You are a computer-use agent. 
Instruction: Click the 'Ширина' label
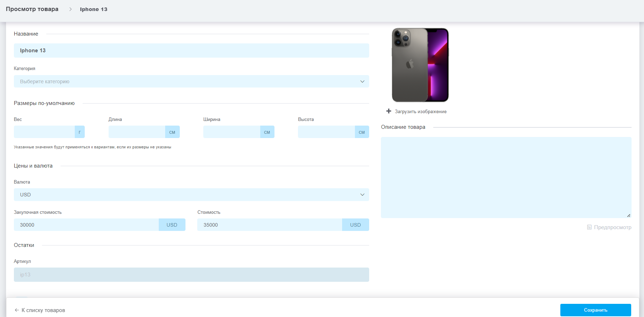pyautogui.click(x=212, y=120)
